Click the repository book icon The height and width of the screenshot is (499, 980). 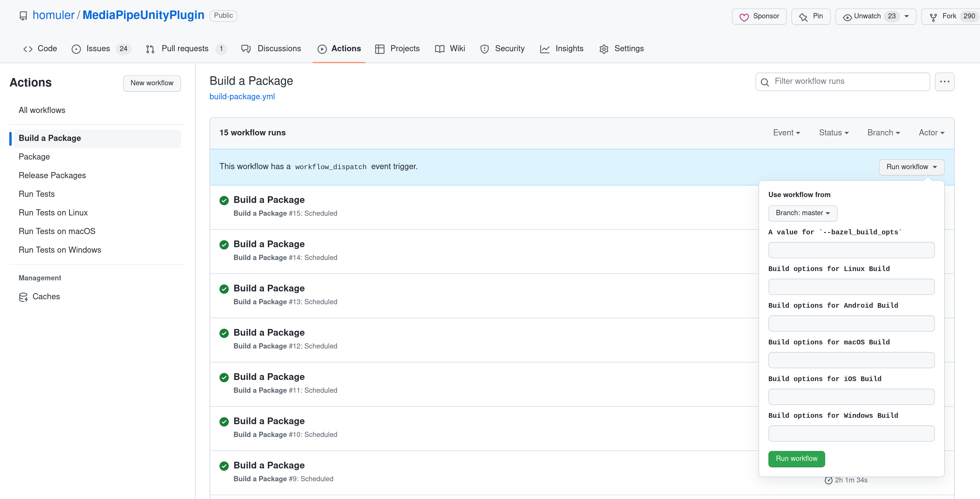click(x=24, y=15)
